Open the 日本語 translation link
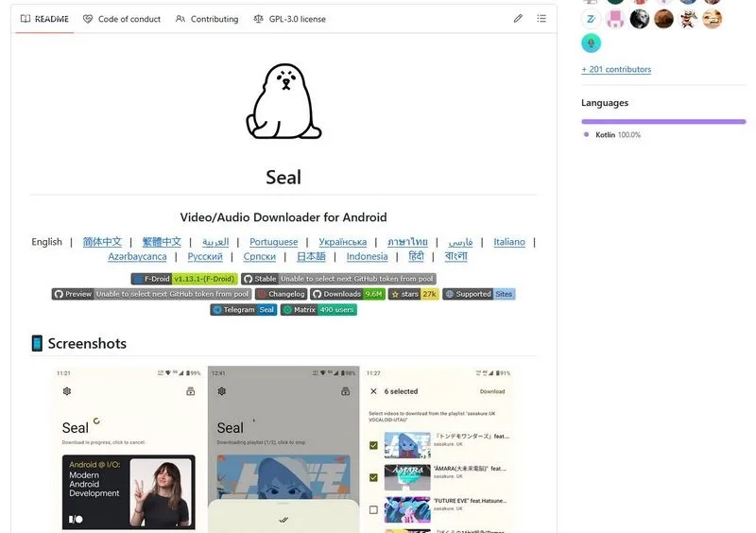The image size is (756, 533). (x=311, y=257)
